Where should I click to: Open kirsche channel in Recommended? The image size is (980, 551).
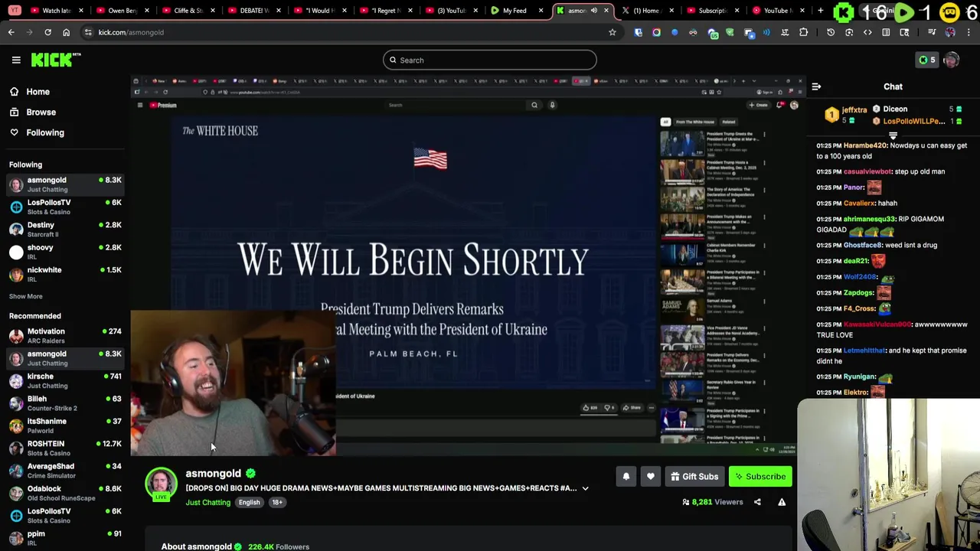[64, 380]
